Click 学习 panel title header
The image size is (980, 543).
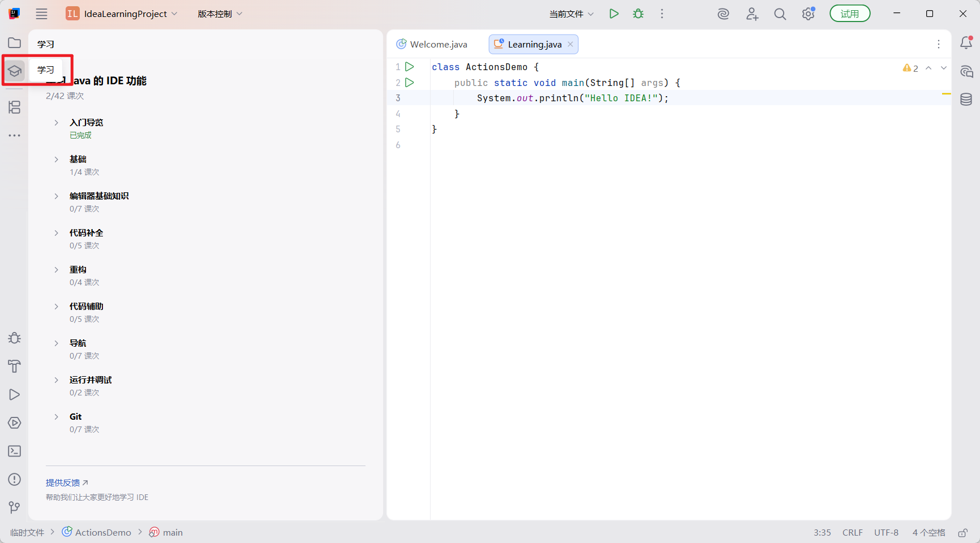point(46,44)
